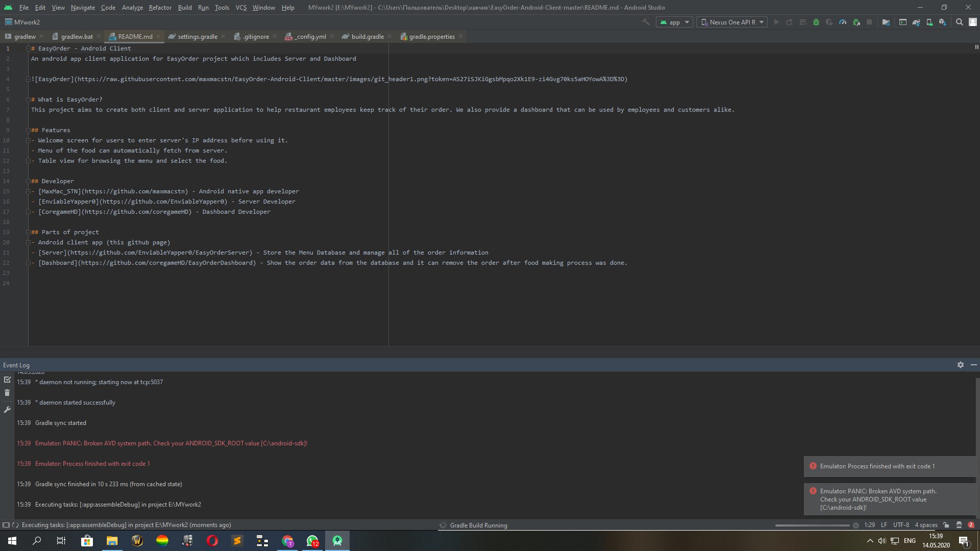
Task: Click the red notifications badge in status bar
Action: coord(971,525)
